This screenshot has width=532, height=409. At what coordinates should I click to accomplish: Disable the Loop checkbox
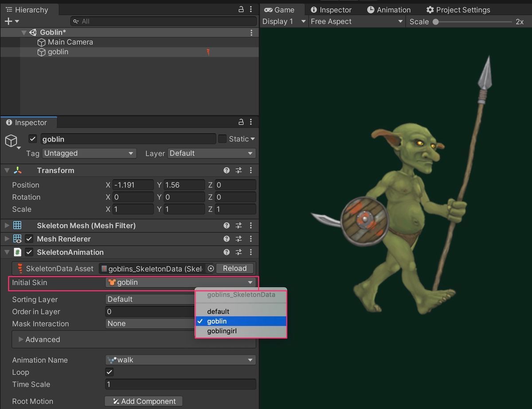(109, 372)
